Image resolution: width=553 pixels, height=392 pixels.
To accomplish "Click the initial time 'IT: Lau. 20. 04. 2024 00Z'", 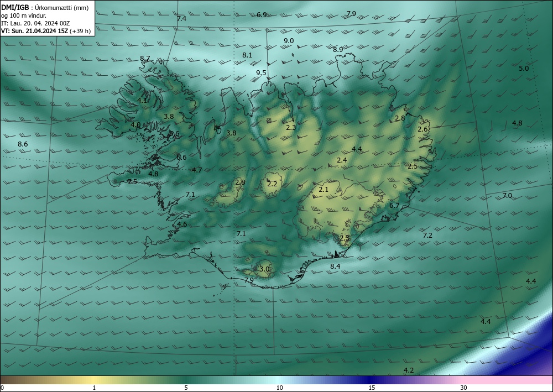I will tap(35, 23).
